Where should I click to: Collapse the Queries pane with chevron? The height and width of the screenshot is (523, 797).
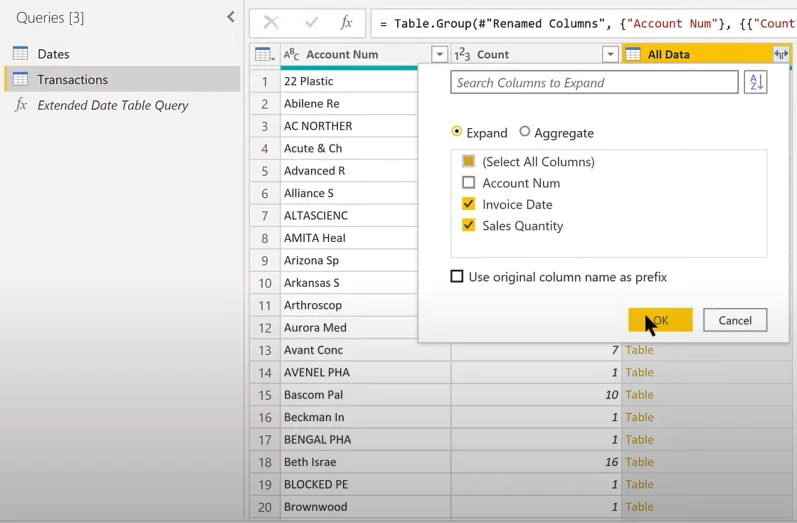point(231,17)
